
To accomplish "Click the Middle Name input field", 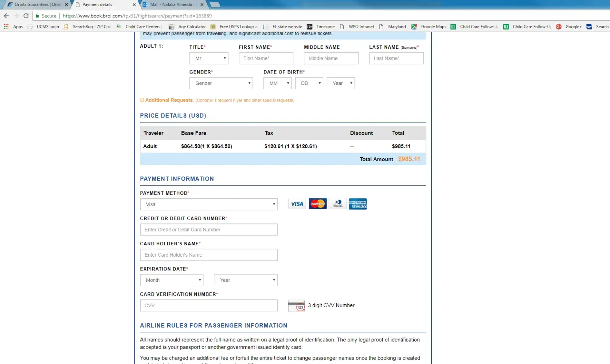I will point(331,58).
